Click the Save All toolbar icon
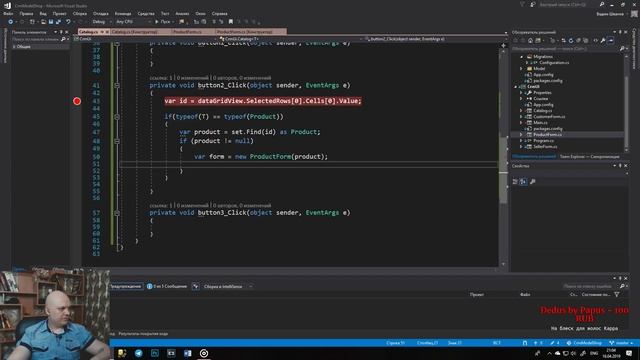Image resolution: width=640 pixels, height=360 pixels. point(58,22)
